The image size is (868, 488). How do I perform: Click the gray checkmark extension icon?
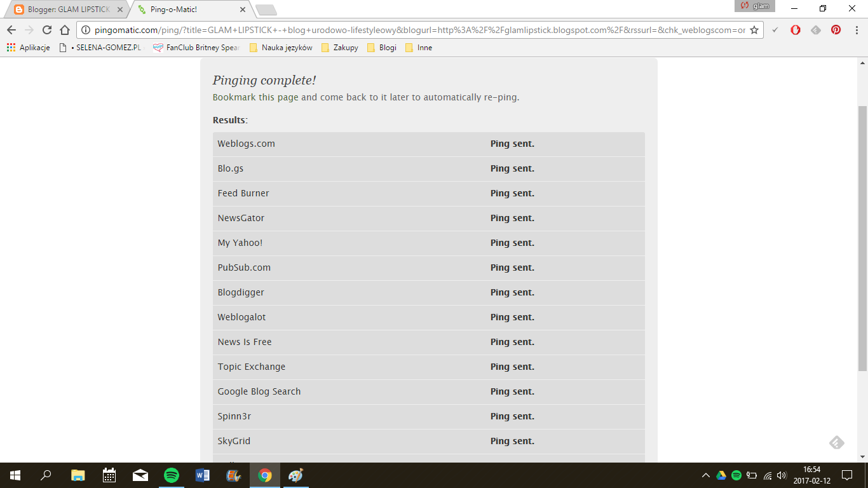775,30
